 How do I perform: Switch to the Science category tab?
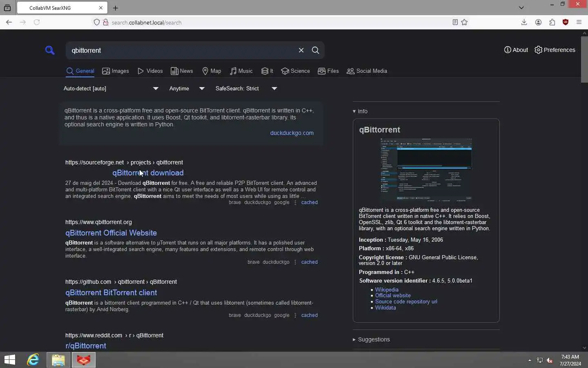[296, 71]
